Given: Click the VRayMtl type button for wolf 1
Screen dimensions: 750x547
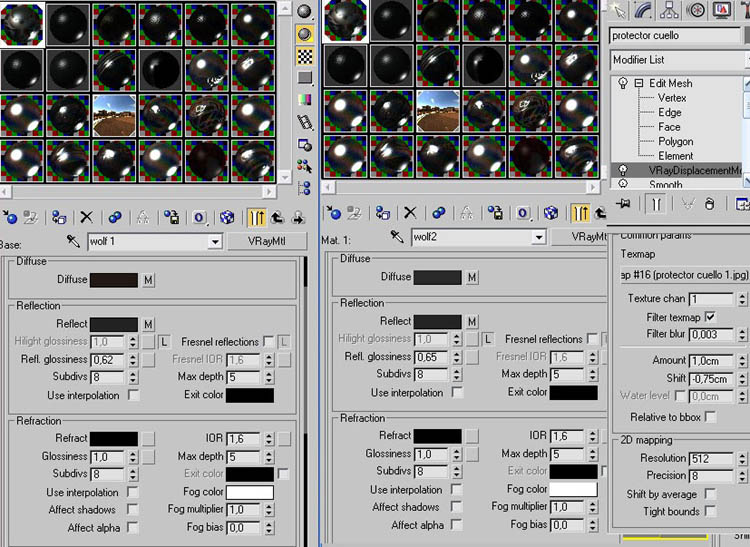Looking at the screenshot, I should click(x=267, y=242).
